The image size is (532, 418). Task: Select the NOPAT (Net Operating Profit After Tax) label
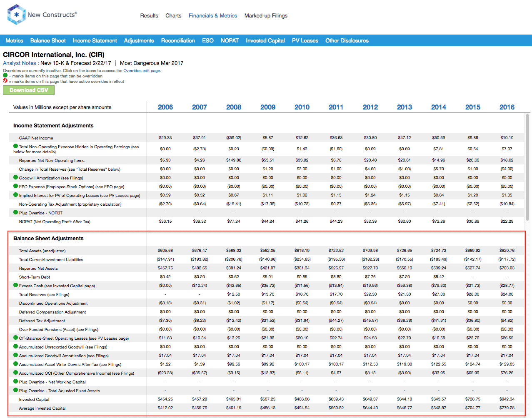point(55,221)
